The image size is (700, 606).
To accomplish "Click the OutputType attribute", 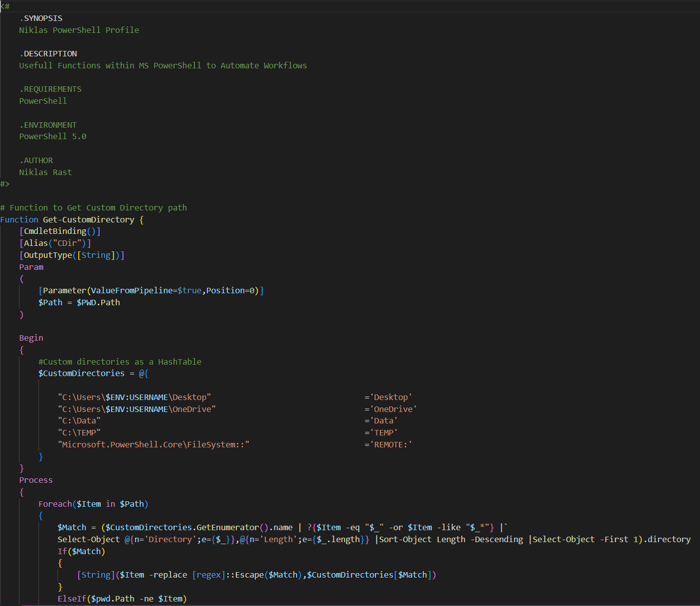I will tap(48, 255).
